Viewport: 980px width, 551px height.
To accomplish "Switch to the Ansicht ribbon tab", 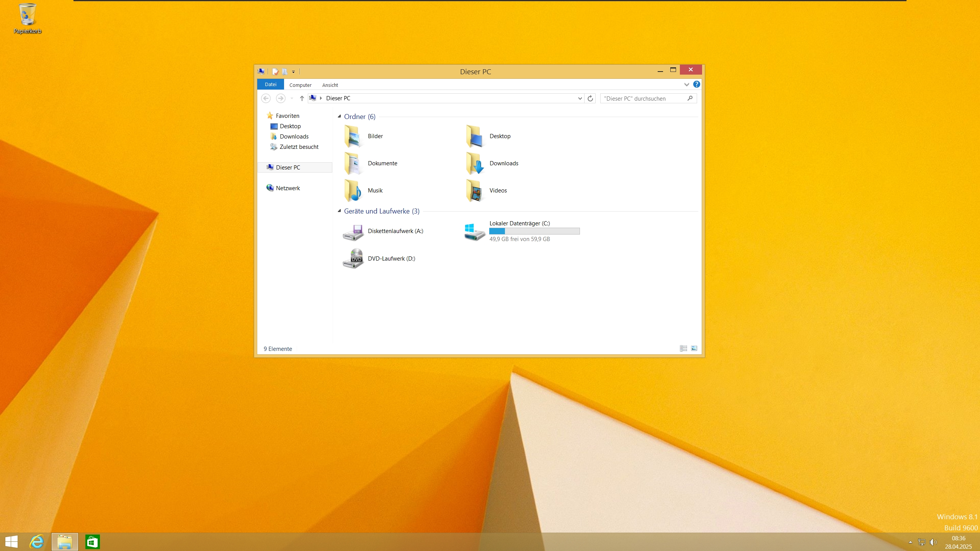I will tap(330, 85).
